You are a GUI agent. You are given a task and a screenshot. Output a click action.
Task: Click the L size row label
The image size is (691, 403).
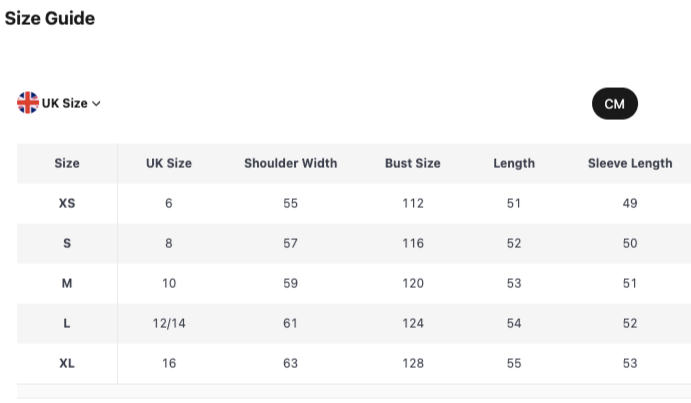point(67,323)
